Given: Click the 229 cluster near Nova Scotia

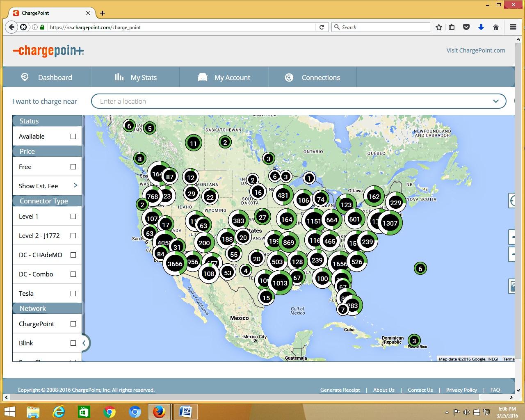Looking at the screenshot, I should [x=396, y=203].
